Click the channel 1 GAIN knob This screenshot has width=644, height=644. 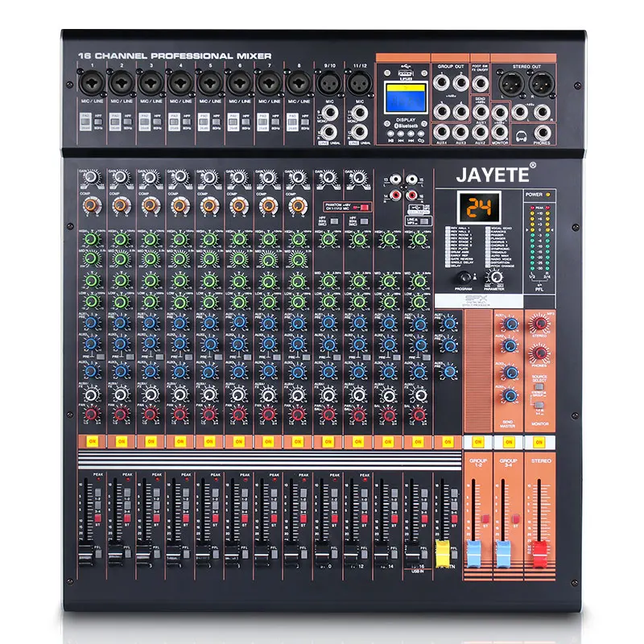click(x=91, y=178)
